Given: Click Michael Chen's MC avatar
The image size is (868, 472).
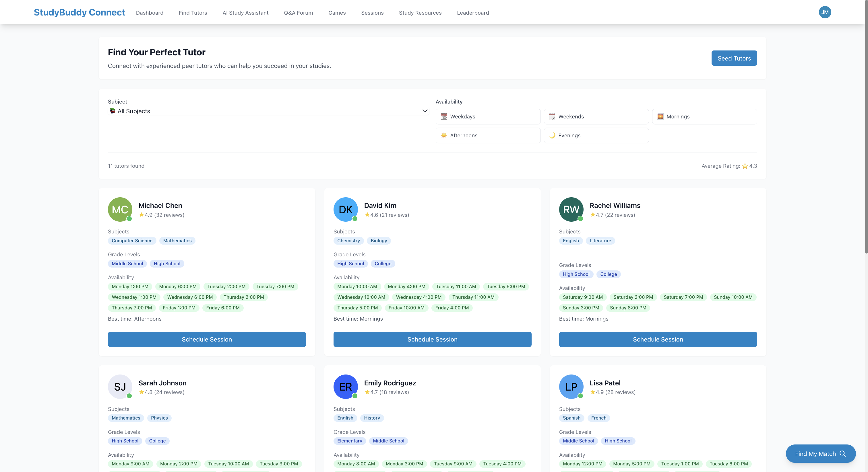Looking at the screenshot, I should (x=120, y=209).
